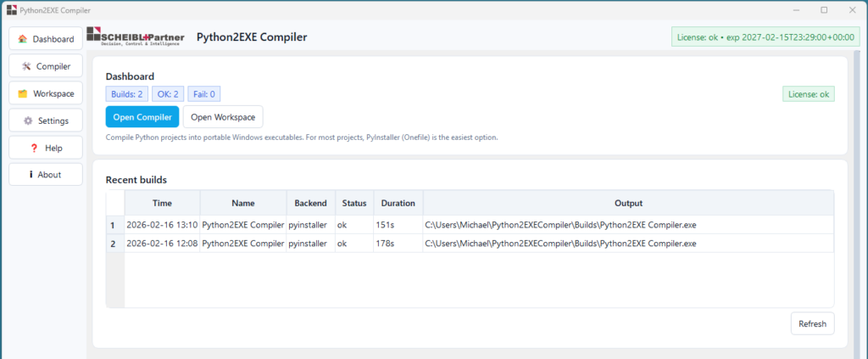Select the 2026-02-16 13:10 time cell
Image resolution: width=868 pixels, height=359 pixels.
[162, 225]
